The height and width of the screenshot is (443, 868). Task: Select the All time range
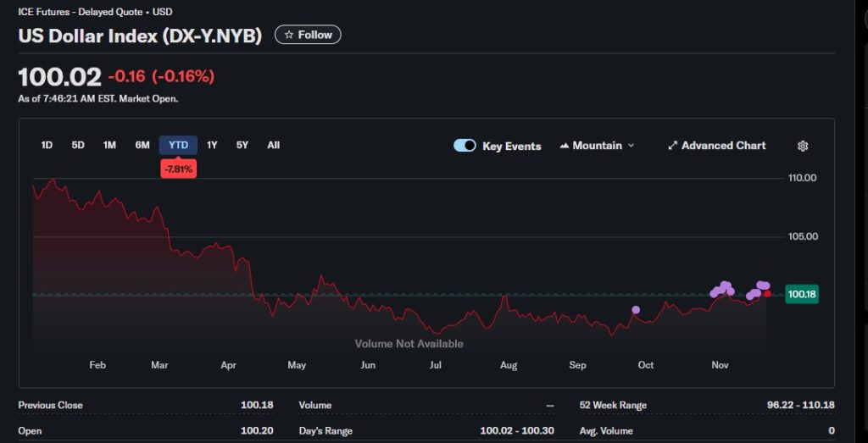(x=273, y=145)
